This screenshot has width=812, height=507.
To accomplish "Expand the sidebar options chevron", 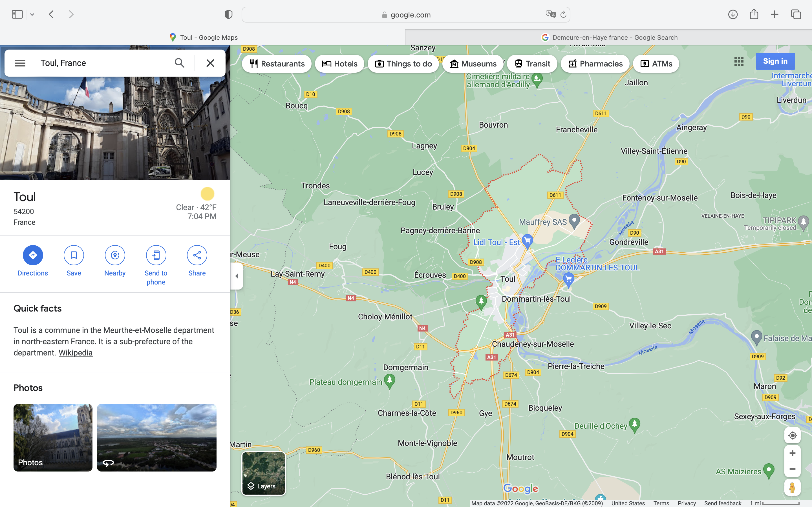I will tap(32, 14).
